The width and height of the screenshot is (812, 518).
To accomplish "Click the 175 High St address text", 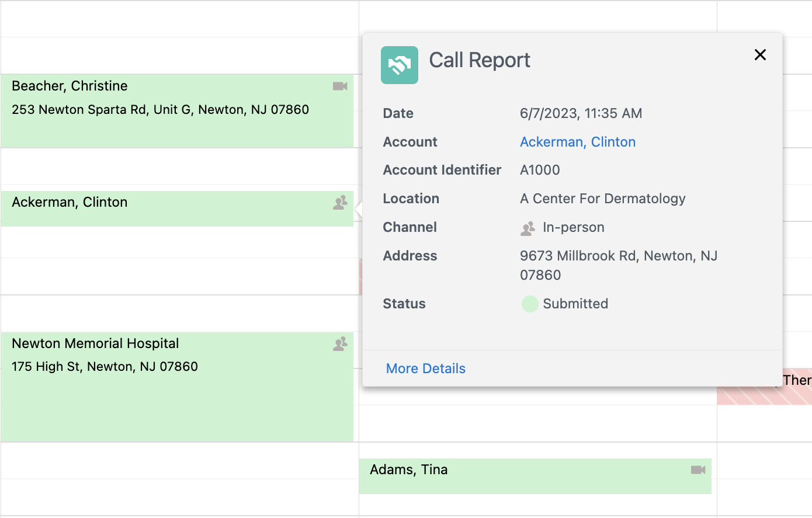I will coord(105,367).
